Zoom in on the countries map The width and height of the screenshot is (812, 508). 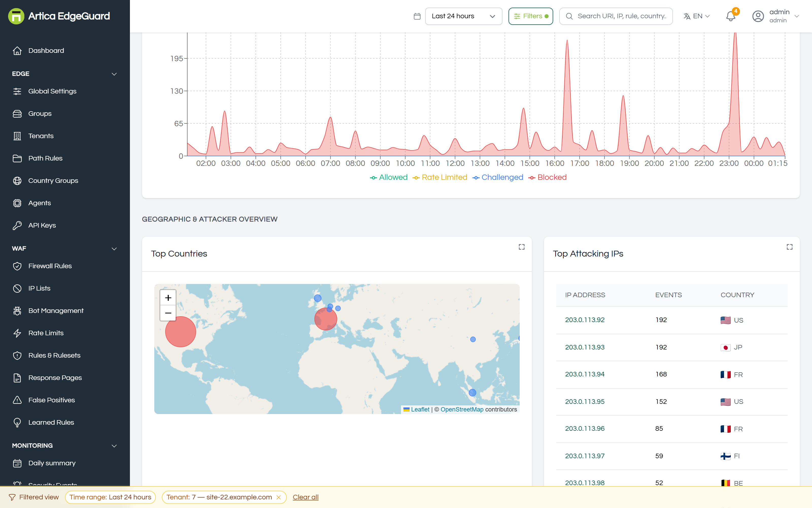coord(168,298)
